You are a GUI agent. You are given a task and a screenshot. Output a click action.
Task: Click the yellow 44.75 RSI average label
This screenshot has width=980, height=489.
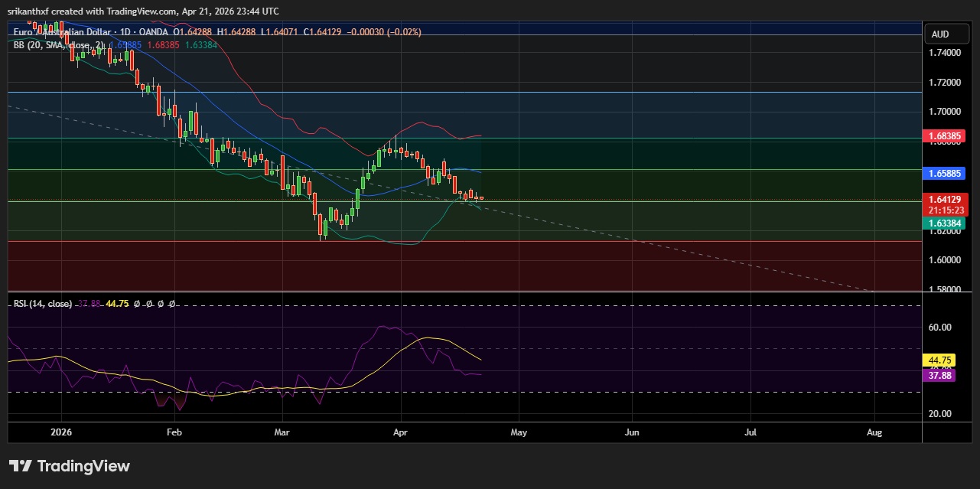(x=939, y=360)
